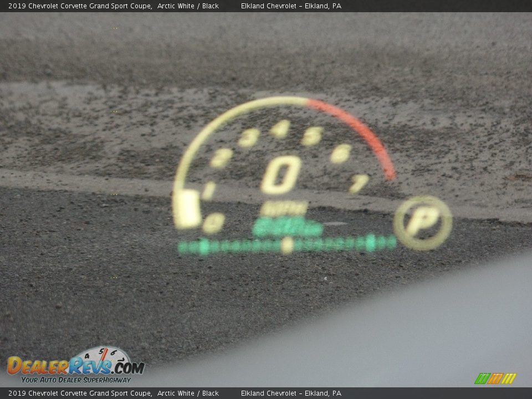
Task: Click the large center speed digit 0
Action: [282, 175]
